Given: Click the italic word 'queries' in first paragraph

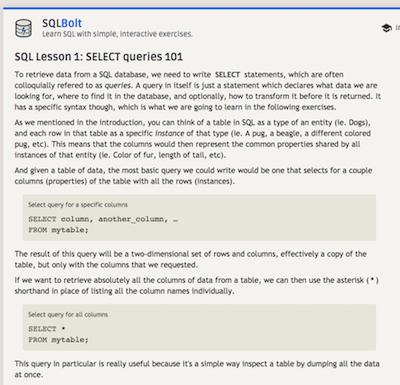Looking at the screenshot, I should tap(118, 85).
